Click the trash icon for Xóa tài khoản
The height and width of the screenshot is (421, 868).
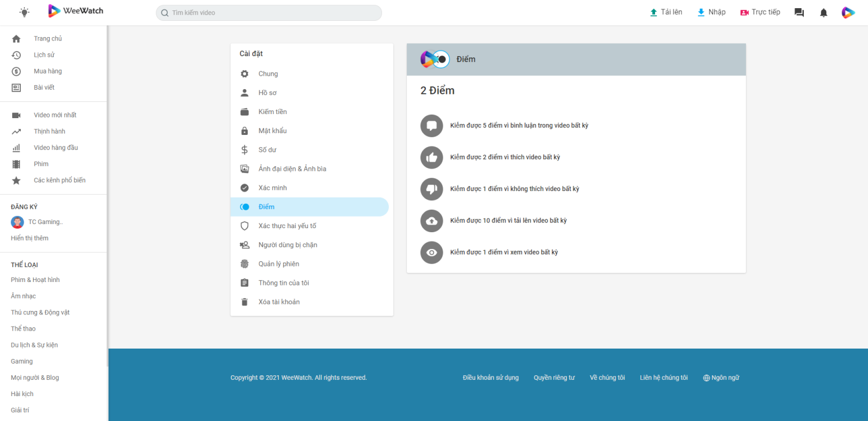pos(245,302)
